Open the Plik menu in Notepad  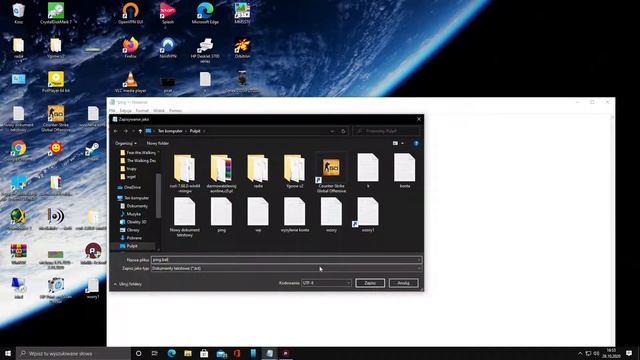(112, 111)
